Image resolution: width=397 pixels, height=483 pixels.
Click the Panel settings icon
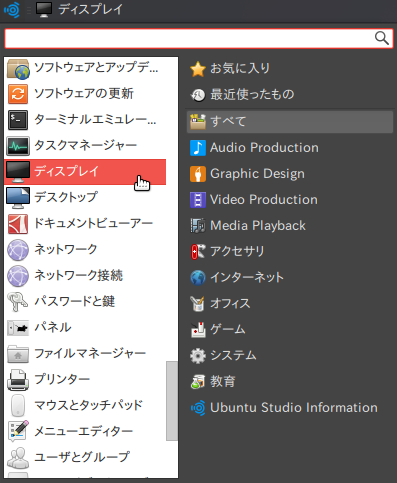[18, 328]
